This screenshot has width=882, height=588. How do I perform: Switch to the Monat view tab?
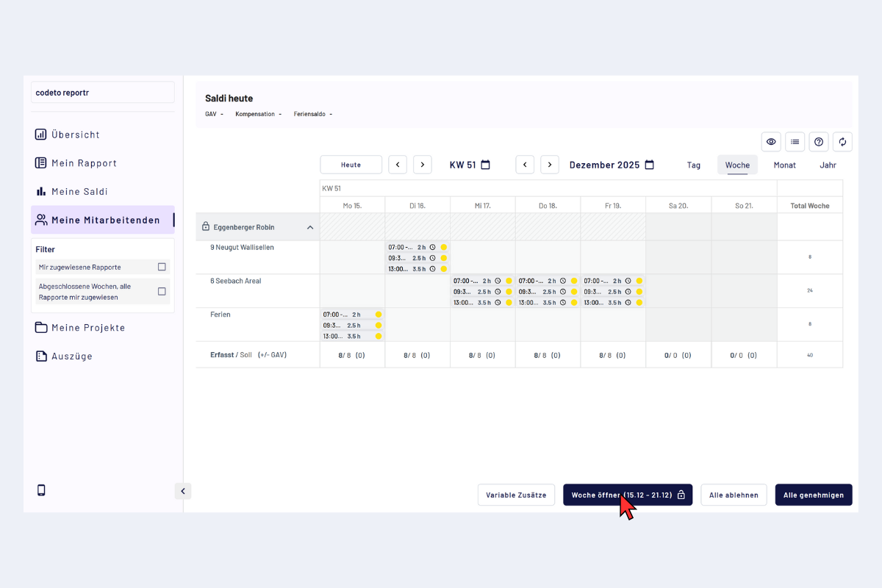(x=784, y=165)
